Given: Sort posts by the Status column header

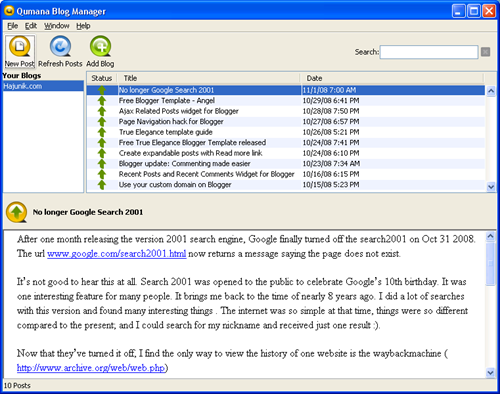Looking at the screenshot, I should click(102, 78).
